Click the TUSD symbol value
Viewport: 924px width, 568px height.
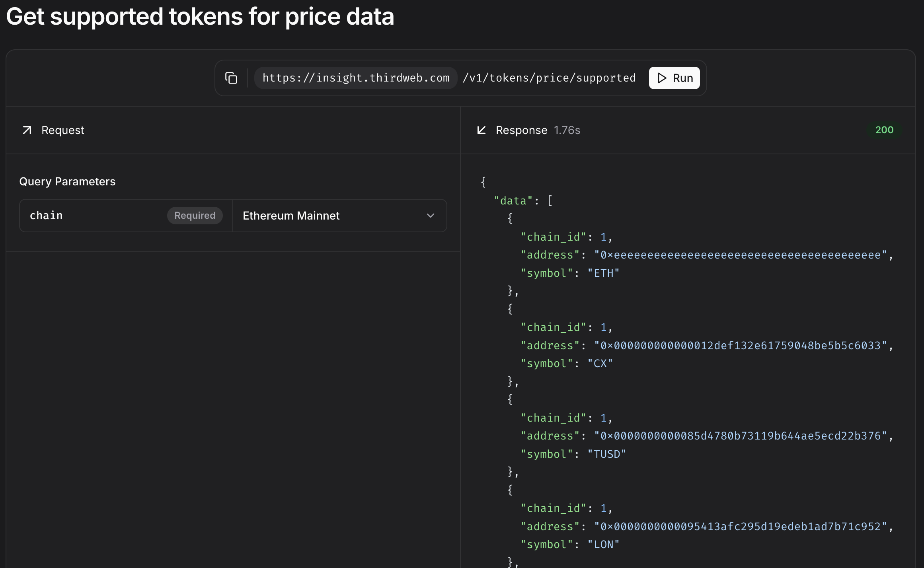(606, 454)
